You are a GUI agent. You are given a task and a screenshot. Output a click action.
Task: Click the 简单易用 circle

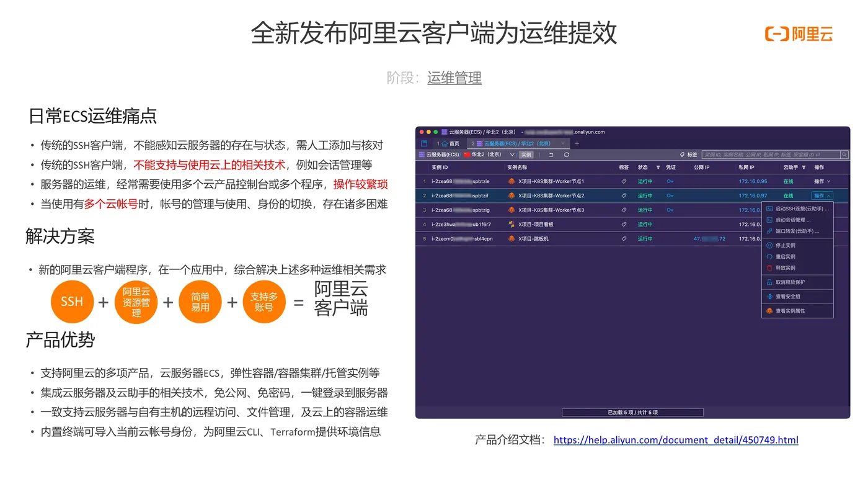(x=200, y=302)
